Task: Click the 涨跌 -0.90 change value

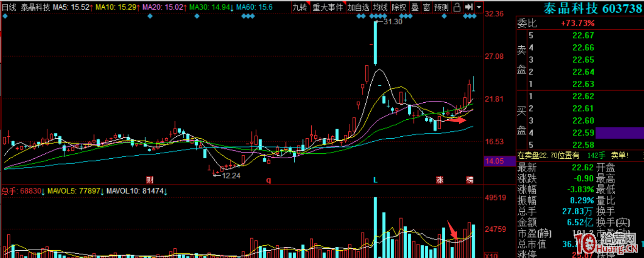Action: 583,179
